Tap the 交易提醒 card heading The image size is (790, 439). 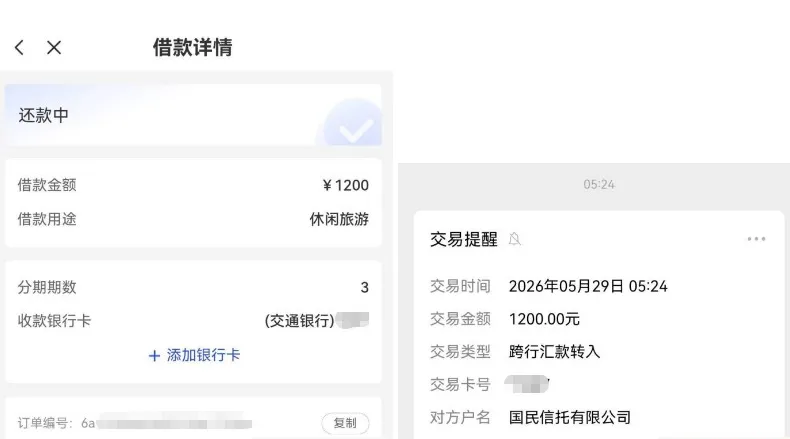pyautogui.click(x=464, y=239)
